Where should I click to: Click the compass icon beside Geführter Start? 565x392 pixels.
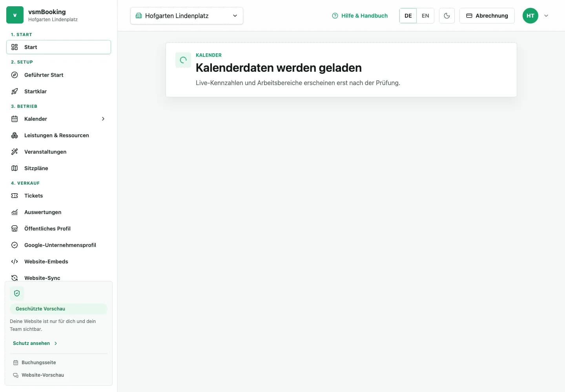point(15,75)
